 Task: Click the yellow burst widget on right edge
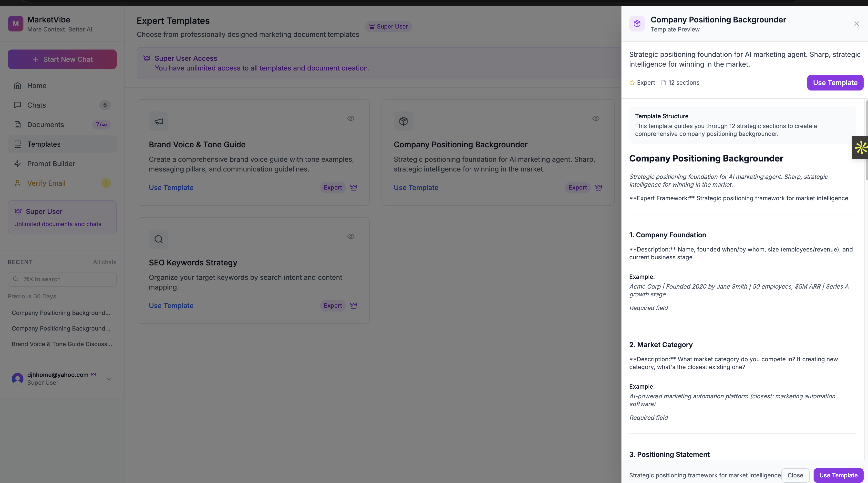click(861, 148)
